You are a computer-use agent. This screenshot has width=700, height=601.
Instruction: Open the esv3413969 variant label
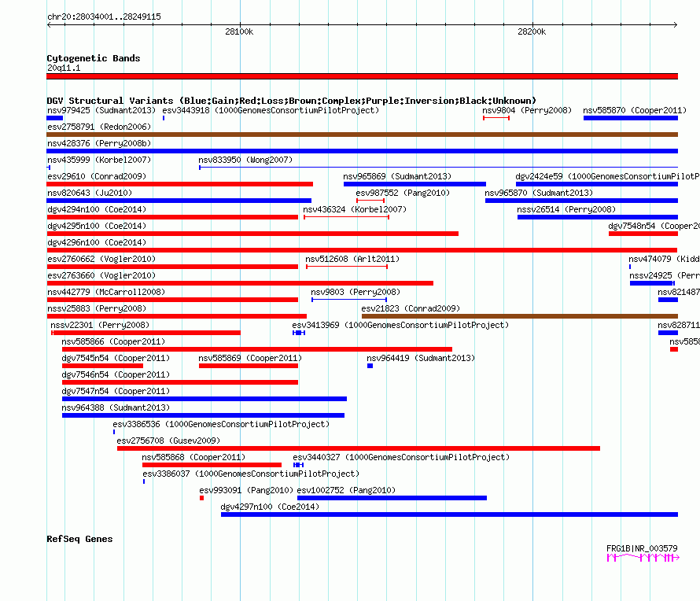[x=400, y=325]
